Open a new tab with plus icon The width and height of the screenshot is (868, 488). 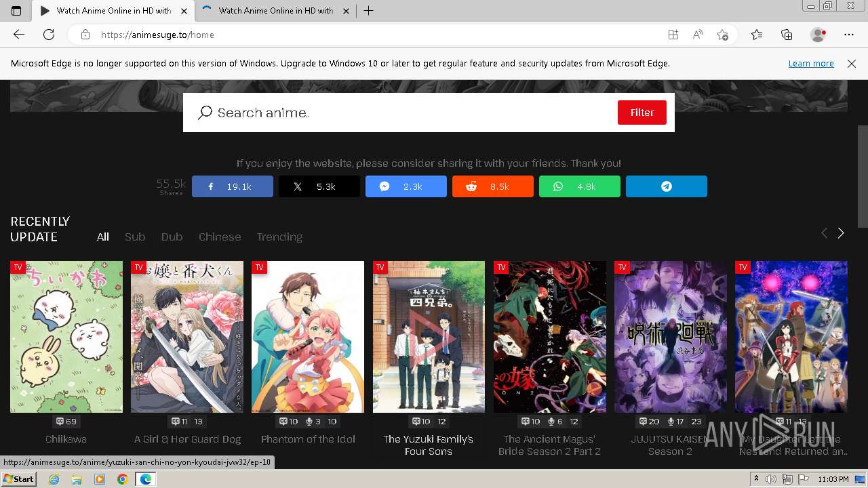368,11
